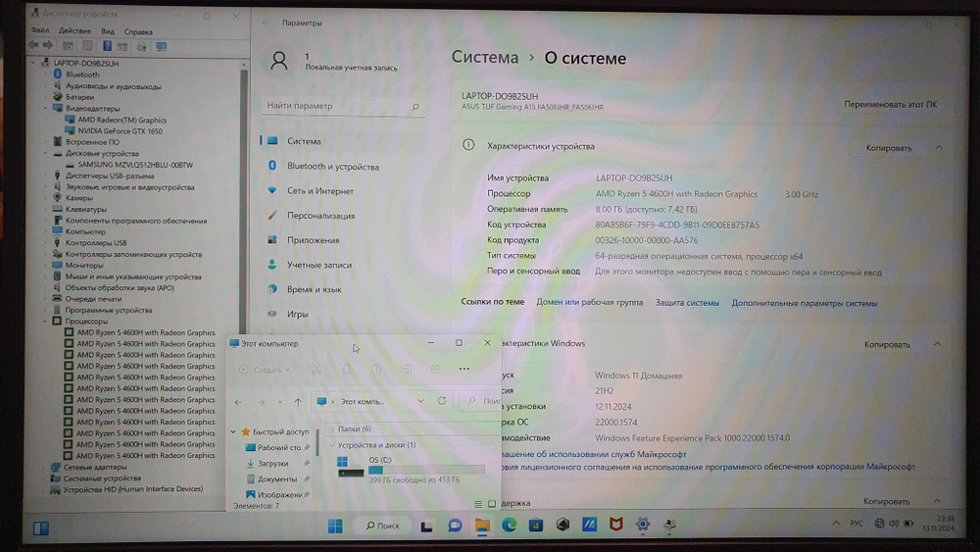This screenshot has height=552, width=980.
Task: Open the Домен или рабочая группа link
Action: click(589, 303)
